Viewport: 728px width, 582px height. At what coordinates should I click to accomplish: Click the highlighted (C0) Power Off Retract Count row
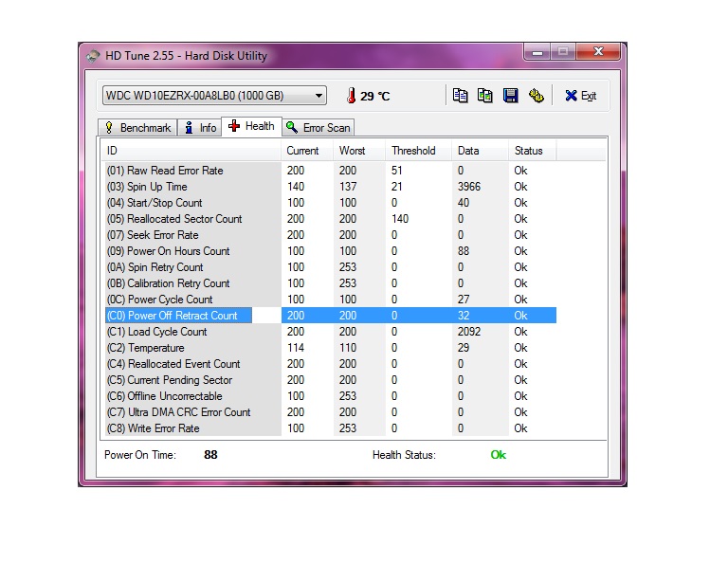[x=331, y=316]
